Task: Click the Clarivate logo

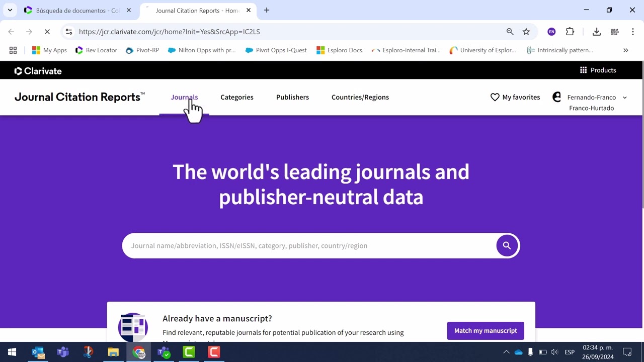Action: pos(38,71)
